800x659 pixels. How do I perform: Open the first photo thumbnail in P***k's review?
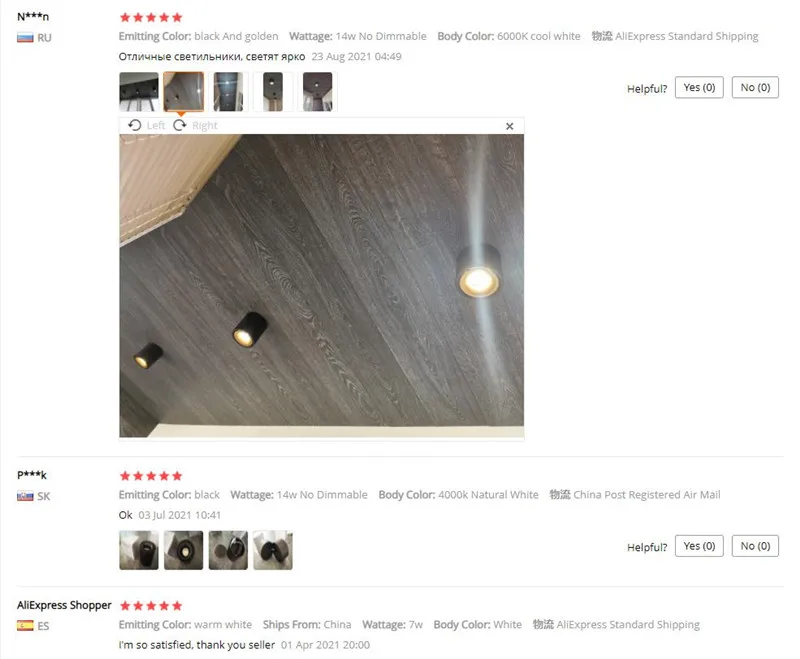click(x=139, y=550)
